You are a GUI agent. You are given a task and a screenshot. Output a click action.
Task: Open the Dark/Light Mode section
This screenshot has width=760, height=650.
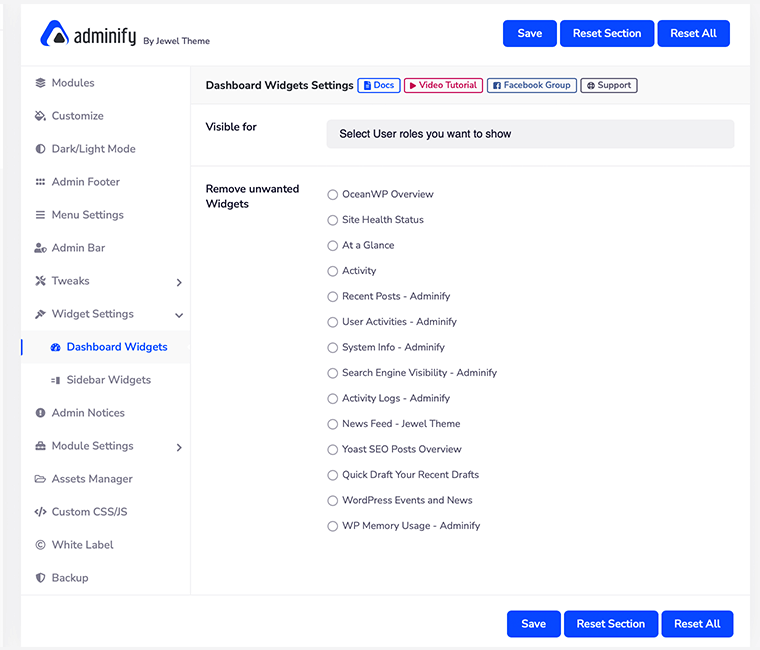point(106,149)
